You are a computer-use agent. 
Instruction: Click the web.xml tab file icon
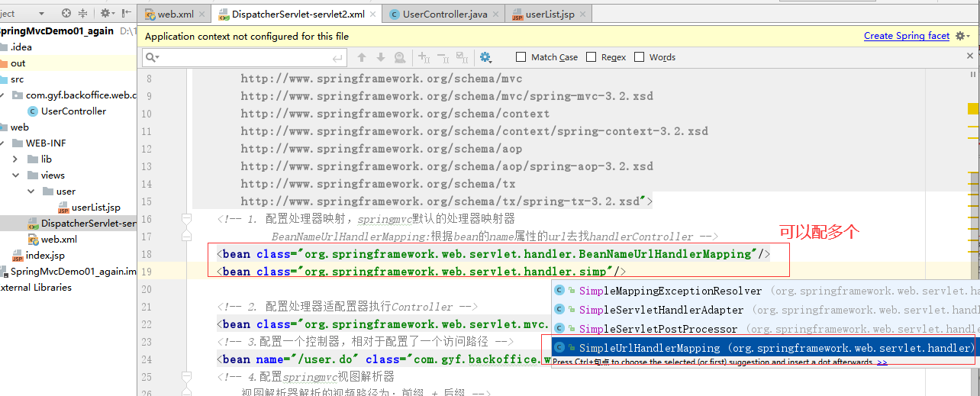150,14
